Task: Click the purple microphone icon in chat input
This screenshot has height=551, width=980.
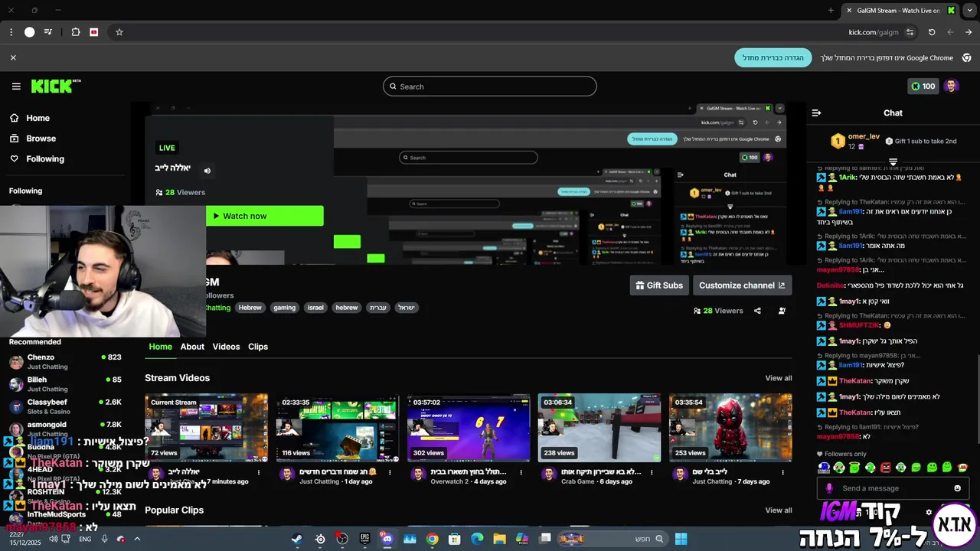Action: [x=829, y=488]
